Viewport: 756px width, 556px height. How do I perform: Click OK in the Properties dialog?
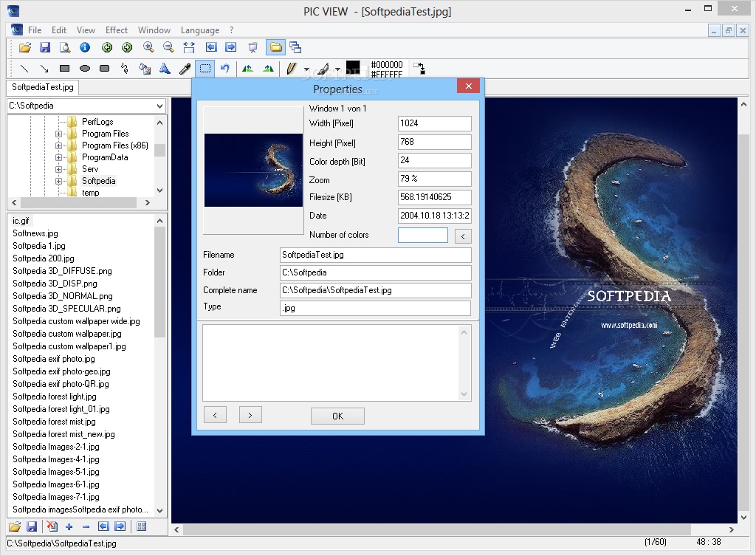337,416
